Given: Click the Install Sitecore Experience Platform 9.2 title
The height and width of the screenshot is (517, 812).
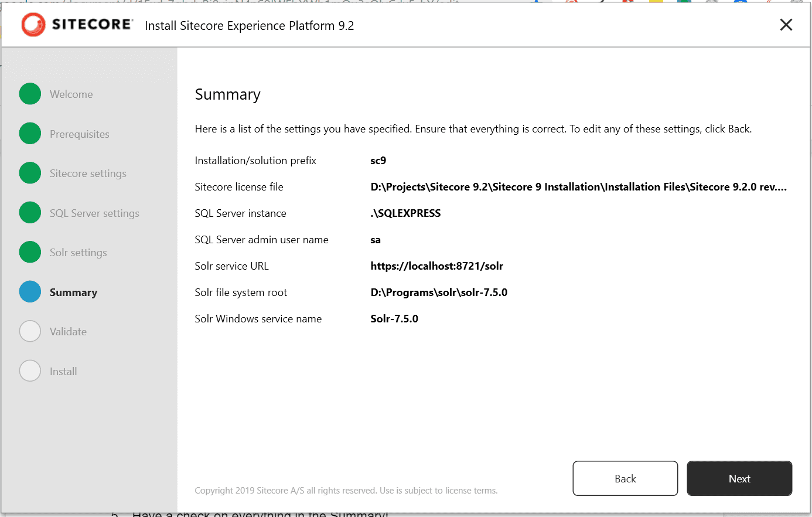Looking at the screenshot, I should pos(249,26).
